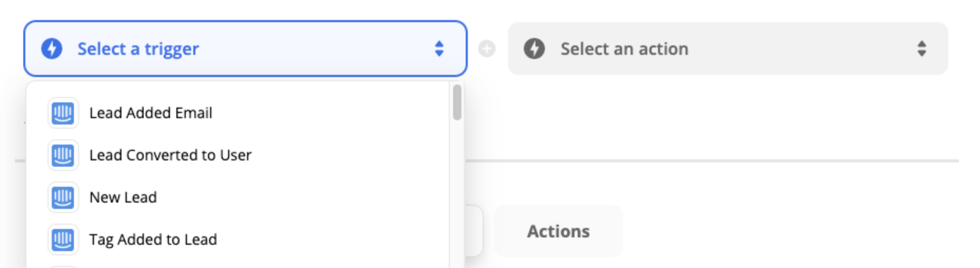Click the Intercom icon beside New Lead
980x268 pixels.
[x=63, y=197]
